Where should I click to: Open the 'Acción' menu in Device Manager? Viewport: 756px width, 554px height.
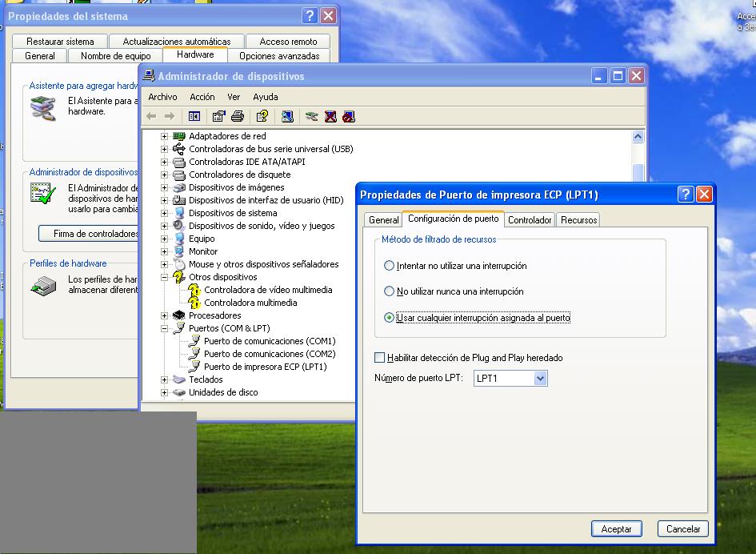[x=202, y=97]
